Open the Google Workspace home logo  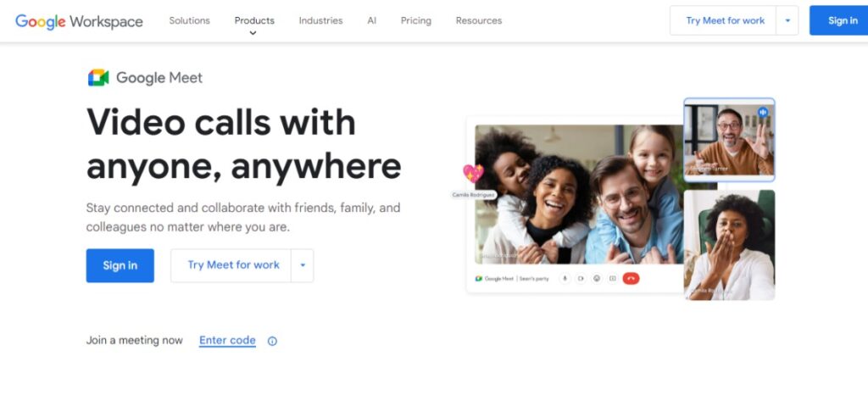point(79,21)
